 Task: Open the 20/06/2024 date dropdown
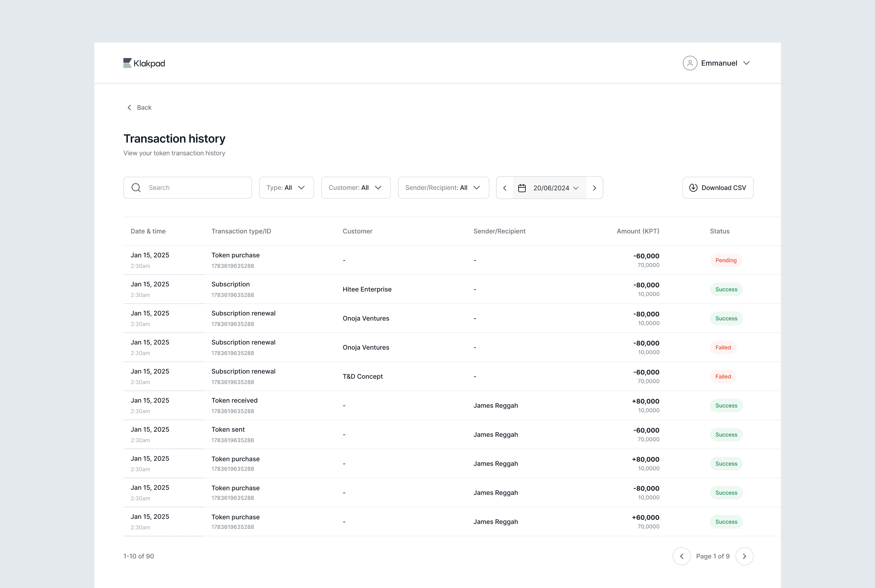pos(556,188)
